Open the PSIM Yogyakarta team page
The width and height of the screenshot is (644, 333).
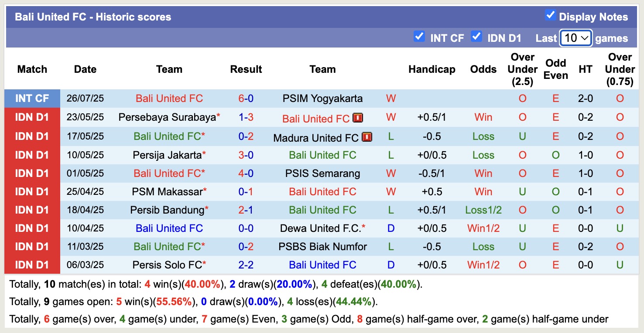pyautogui.click(x=322, y=99)
